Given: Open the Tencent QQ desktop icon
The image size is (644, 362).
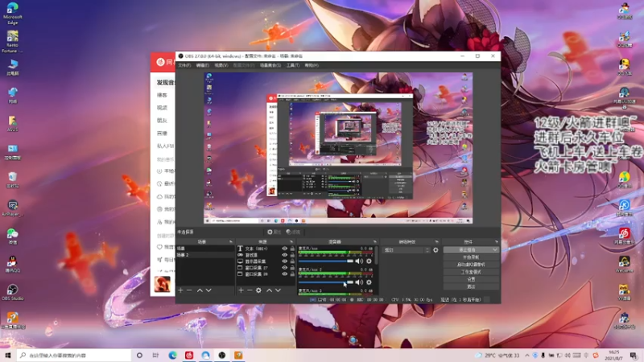Looking at the screenshot, I should pyautogui.click(x=12, y=265).
